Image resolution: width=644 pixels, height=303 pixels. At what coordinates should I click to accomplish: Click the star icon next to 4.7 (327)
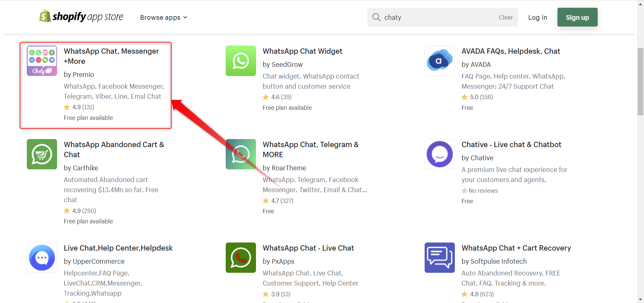(x=266, y=201)
